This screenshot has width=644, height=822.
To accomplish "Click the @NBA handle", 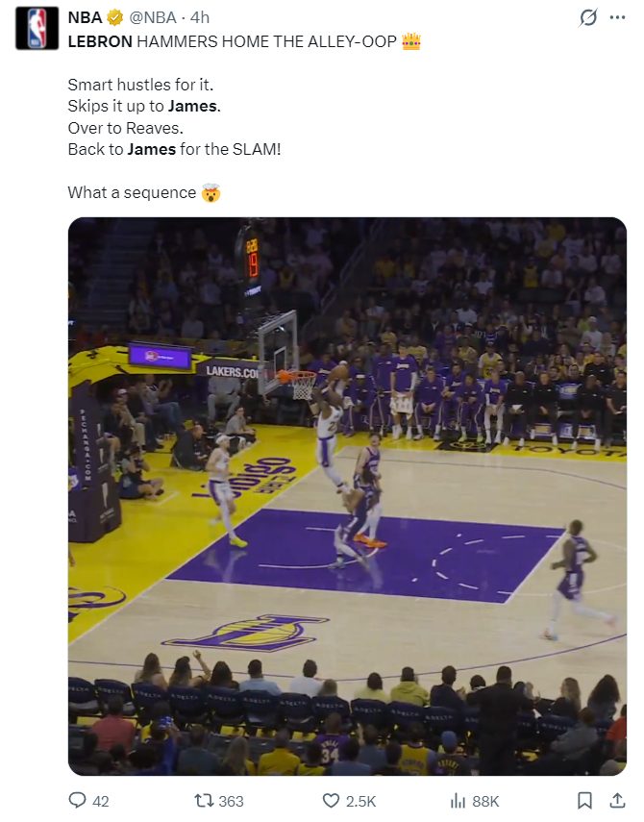I will 154,17.
